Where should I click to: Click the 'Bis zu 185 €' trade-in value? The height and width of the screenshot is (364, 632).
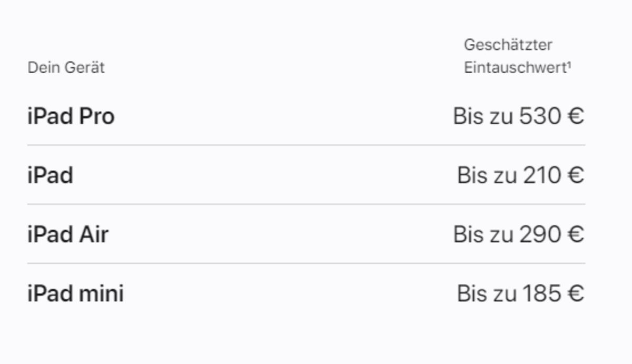point(521,293)
